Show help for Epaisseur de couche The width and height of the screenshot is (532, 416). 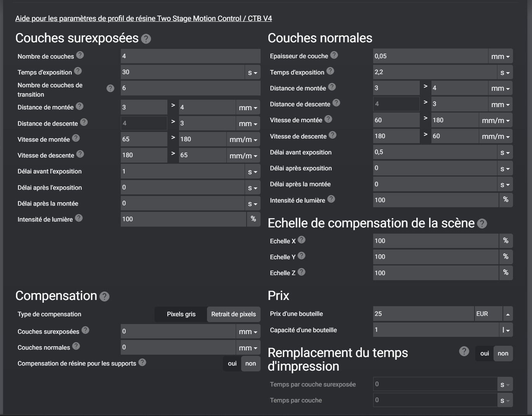point(334,55)
